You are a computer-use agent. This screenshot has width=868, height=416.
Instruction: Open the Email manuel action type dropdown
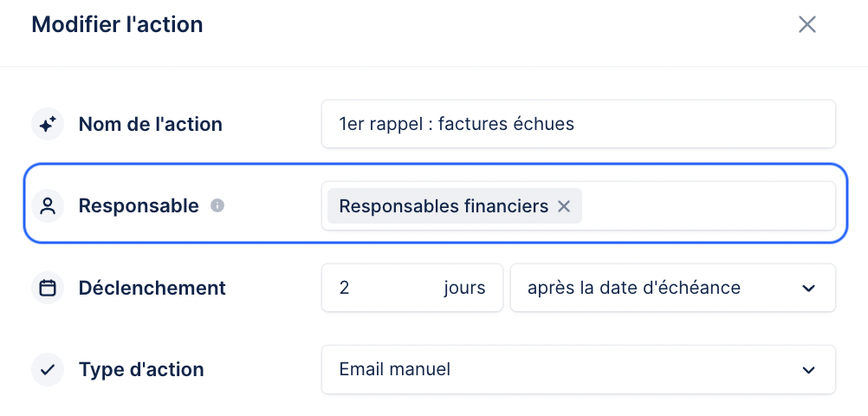[579, 369]
